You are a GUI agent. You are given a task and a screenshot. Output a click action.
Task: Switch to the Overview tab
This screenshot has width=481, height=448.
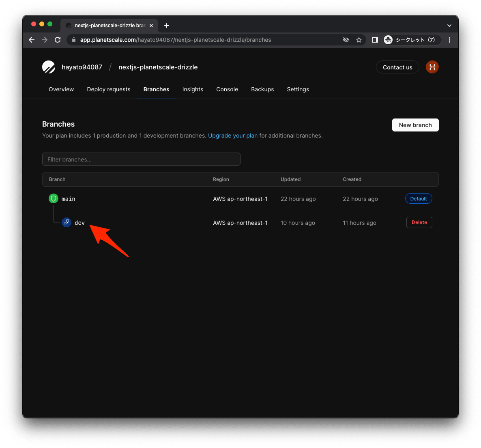point(61,89)
